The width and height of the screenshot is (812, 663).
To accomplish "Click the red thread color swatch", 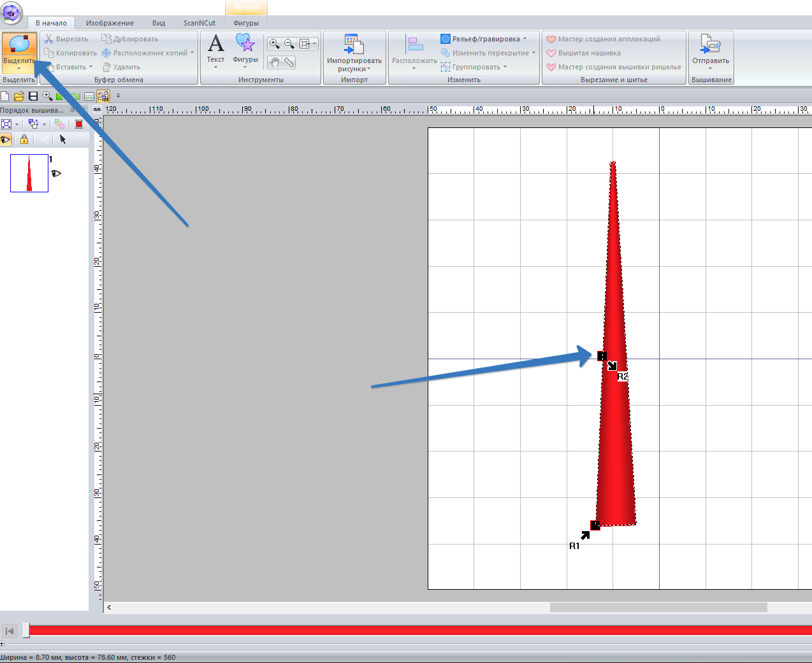I will point(79,124).
